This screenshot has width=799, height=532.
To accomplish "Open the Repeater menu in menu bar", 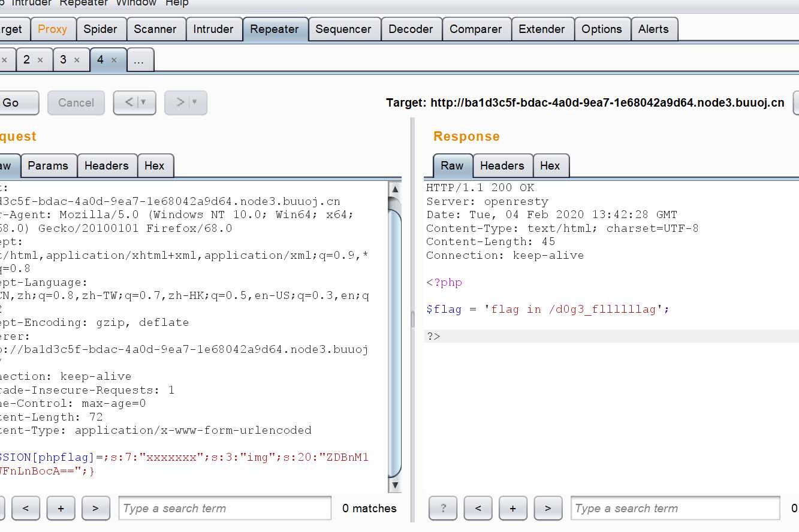I will 84,4.
